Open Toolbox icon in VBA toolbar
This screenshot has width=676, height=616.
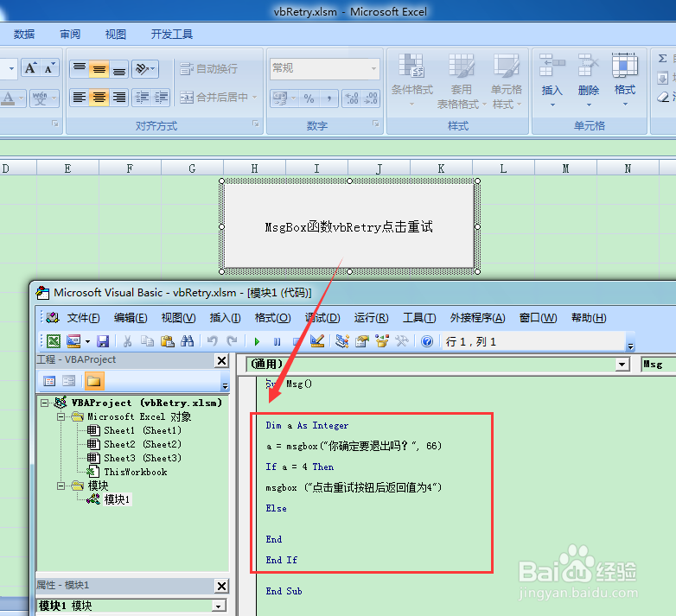402,341
